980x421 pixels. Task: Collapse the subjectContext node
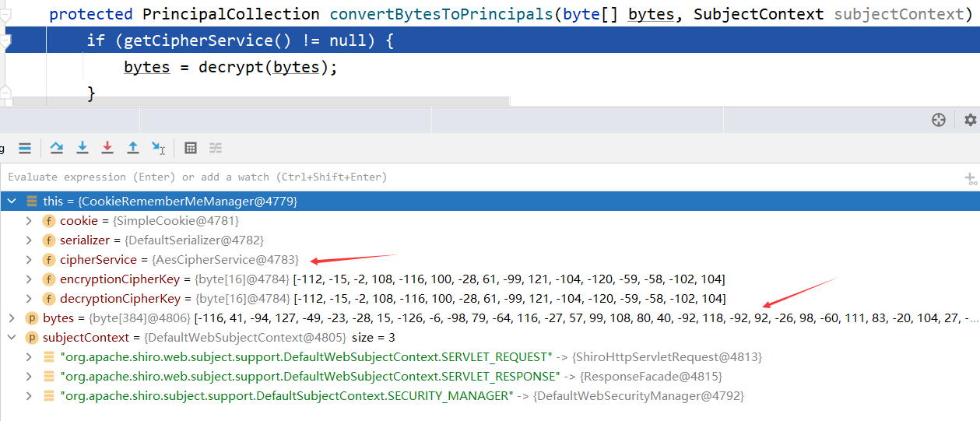[11, 337]
